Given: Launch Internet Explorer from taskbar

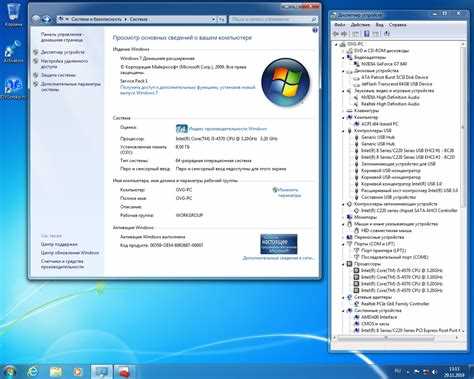Looking at the screenshot, I should point(33,371).
